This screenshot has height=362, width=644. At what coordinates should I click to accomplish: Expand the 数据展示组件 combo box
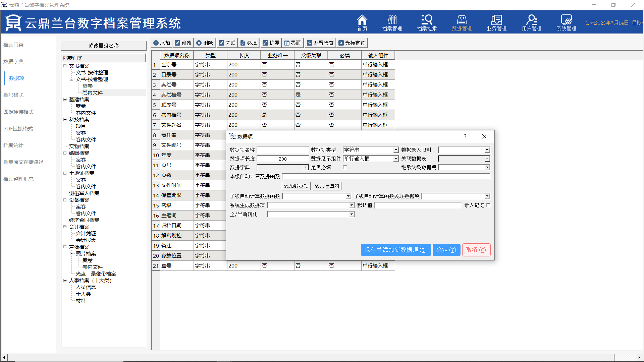[x=396, y=159]
